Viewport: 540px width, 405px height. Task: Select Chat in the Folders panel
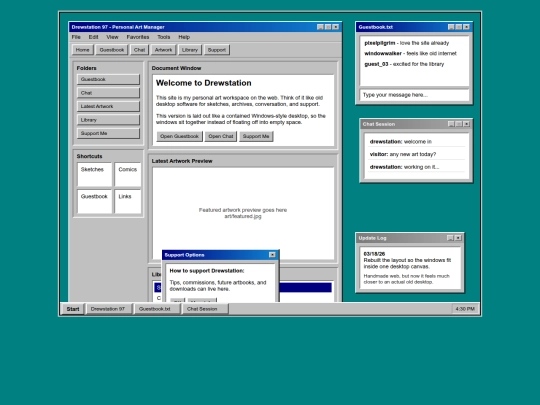pos(108,93)
